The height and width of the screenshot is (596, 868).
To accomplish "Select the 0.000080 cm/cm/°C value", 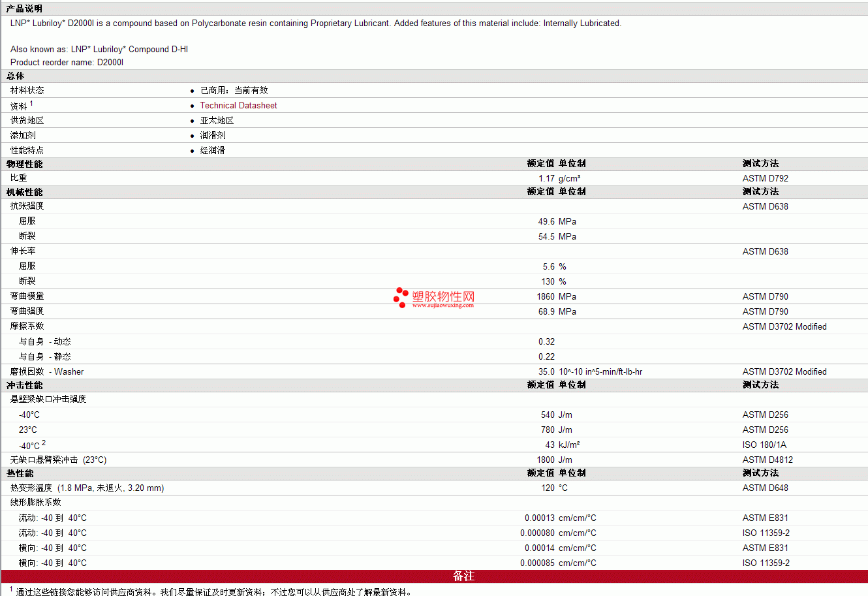I will (559, 533).
